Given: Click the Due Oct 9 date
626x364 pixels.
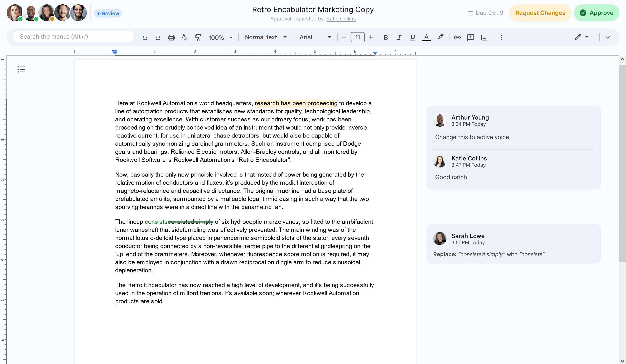Looking at the screenshot, I should click(489, 13).
